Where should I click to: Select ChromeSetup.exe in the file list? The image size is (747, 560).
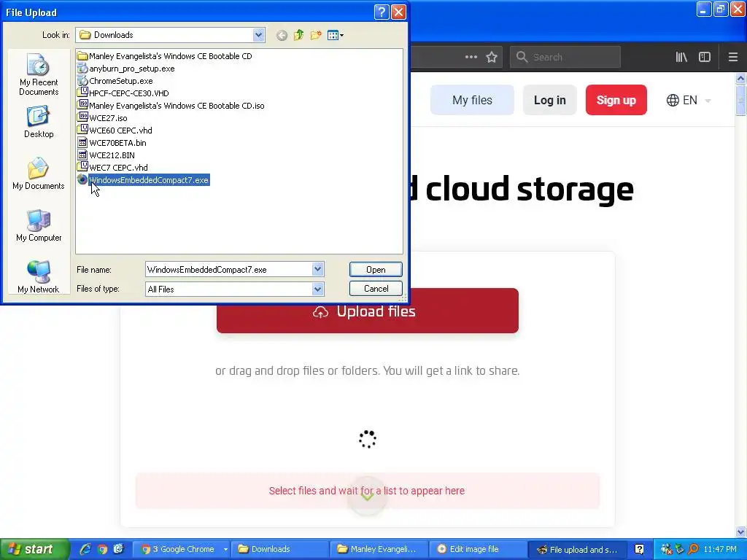pos(115,81)
